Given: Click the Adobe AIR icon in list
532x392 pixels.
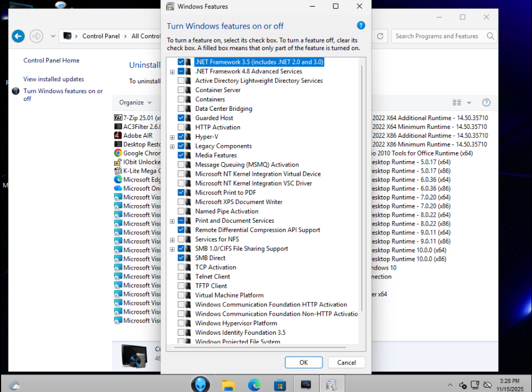Looking at the screenshot, I should (118, 136).
